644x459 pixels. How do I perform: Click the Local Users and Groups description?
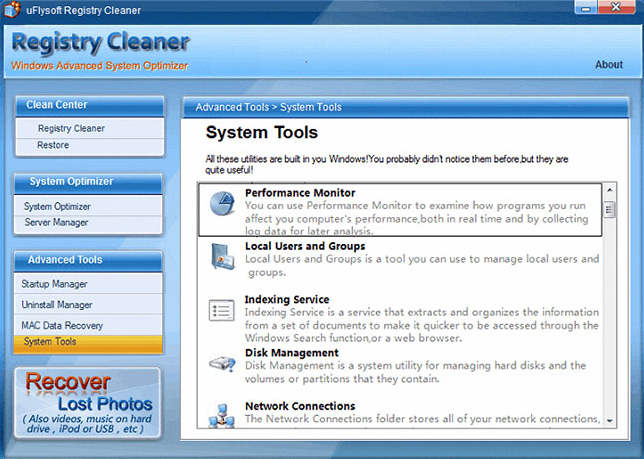click(x=422, y=266)
